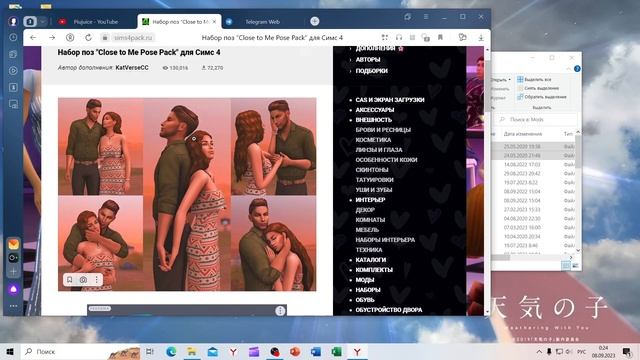Image resolution: width=640 pixels, height=360 pixels.
Task: Open the browser downloads arrow icon
Action: click(481, 38)
